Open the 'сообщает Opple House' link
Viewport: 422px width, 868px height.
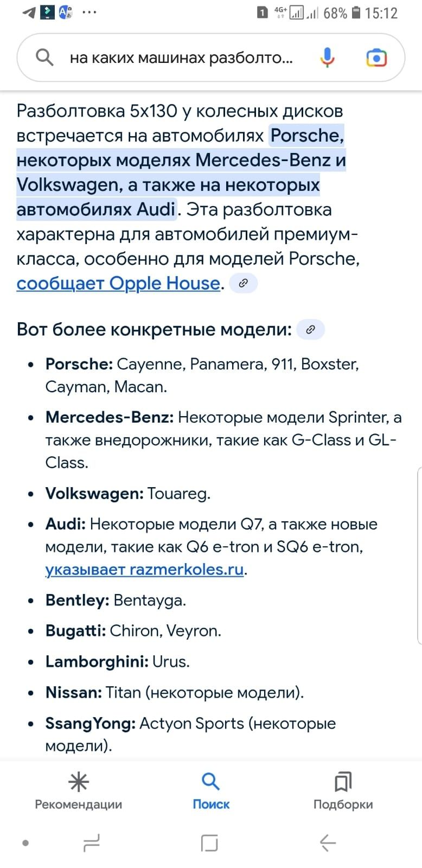tap(118, 283)
